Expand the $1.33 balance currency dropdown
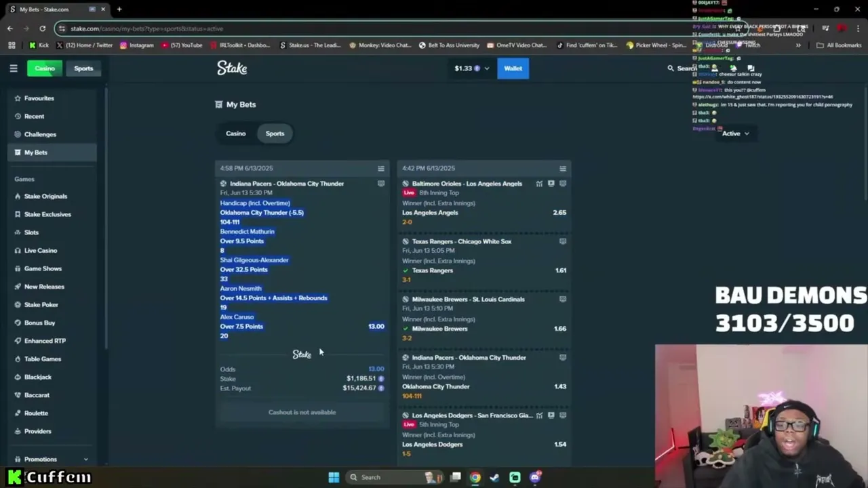This screenshot has width=868, height=488. (472, 68)
